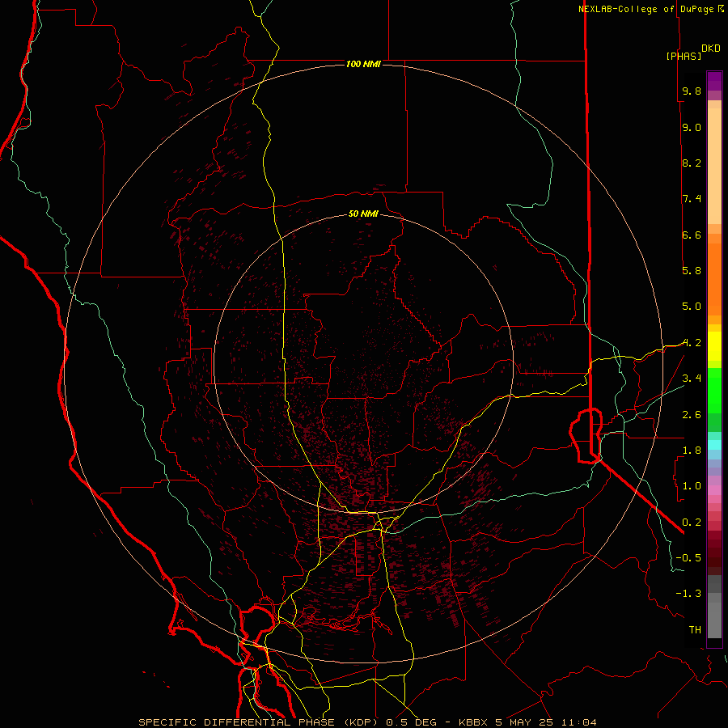Click the 2.6 color scale value
This screenshot has height=728, width=728.
tap(692, 414)
